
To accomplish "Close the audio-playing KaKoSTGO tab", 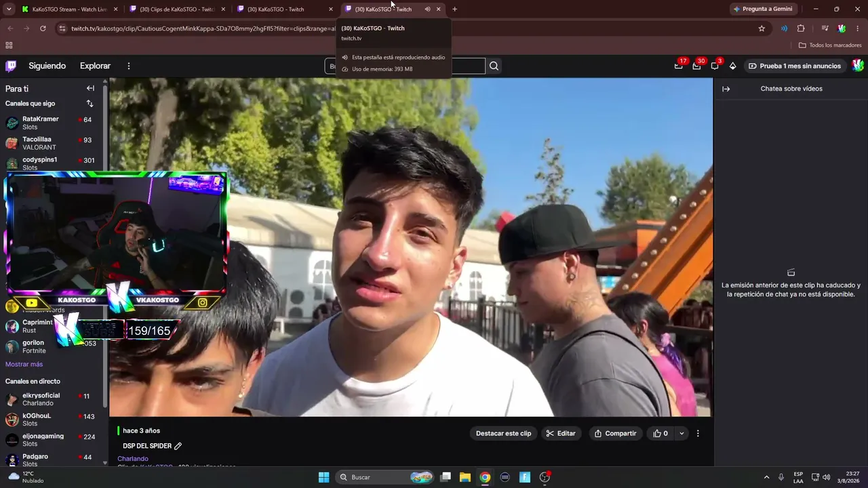I will (439, 9).
